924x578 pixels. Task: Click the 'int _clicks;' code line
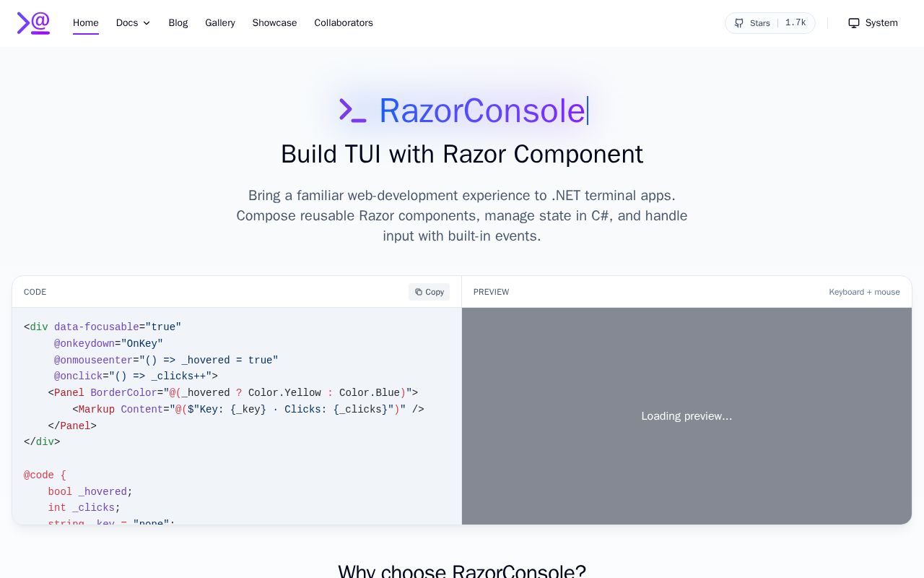(x=84, y=508)
